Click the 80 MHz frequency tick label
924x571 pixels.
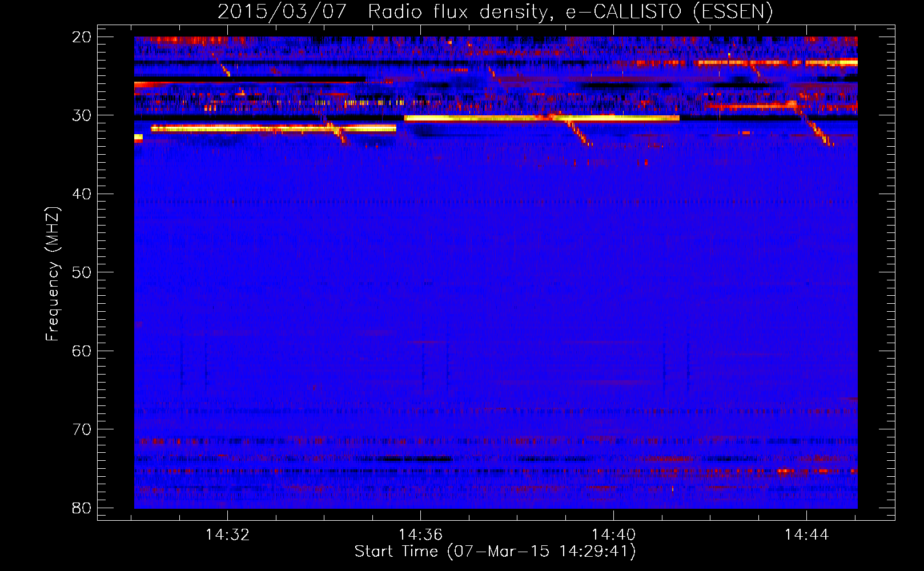pyautogui.click(x=82, y=508)
